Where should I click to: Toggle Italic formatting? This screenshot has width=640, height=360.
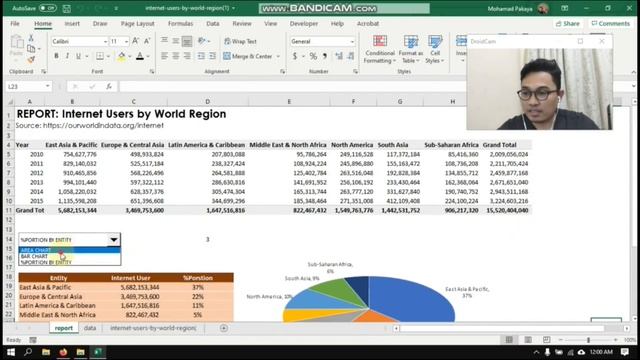click(67, 56)
